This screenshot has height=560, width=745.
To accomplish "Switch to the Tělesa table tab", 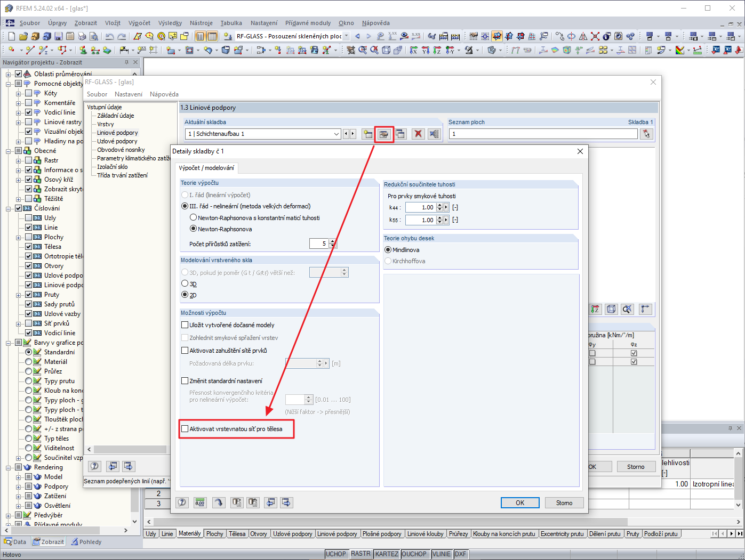I will tap(237, 534).
